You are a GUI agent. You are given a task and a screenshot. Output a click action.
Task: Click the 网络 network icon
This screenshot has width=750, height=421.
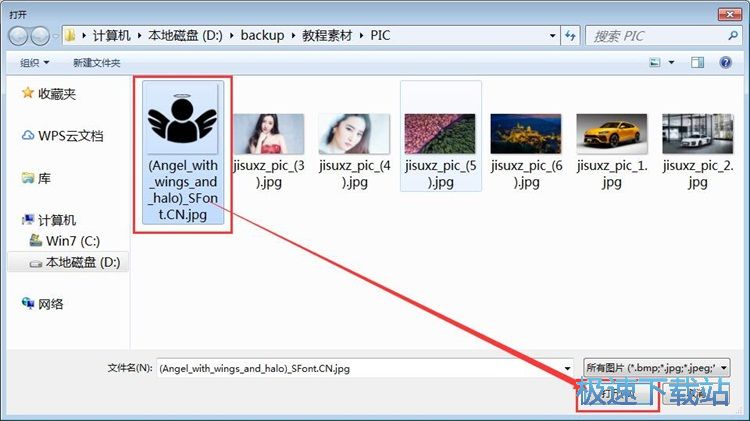[x=28, y=303]
